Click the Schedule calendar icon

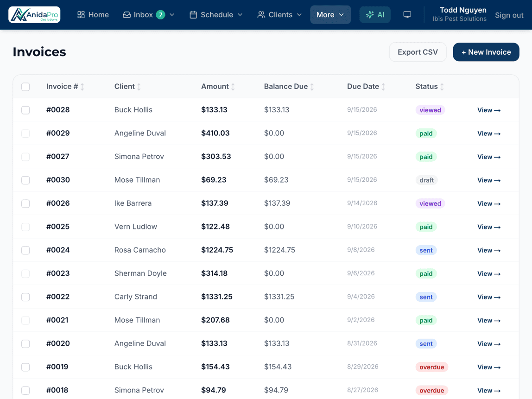pyautogui.click(x=193, y=14)
